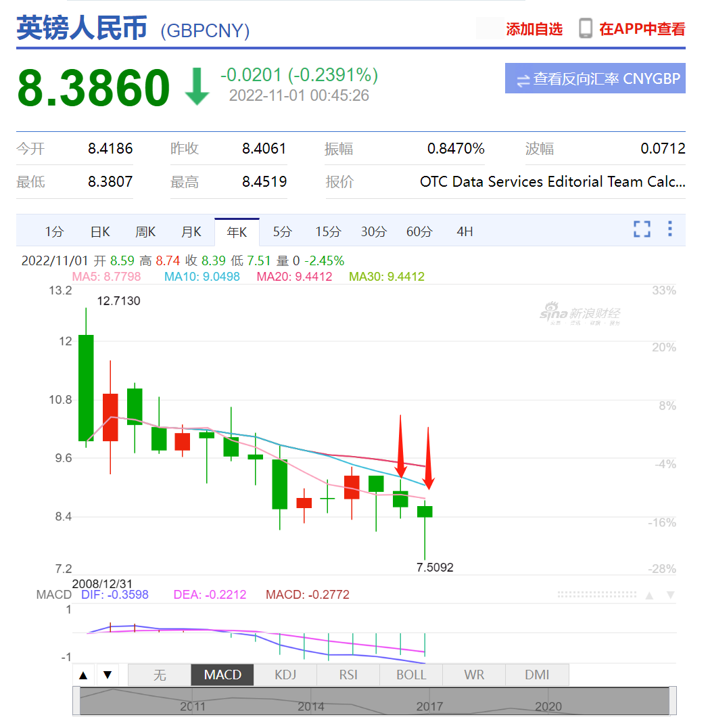
Task: Click the grey down arrow in MACD header
Action: coord(670,595)
